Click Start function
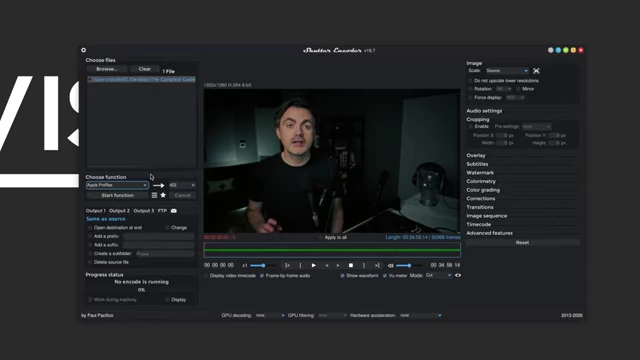The width and height of the screenshot is (640, 360). tap(118, 196)
